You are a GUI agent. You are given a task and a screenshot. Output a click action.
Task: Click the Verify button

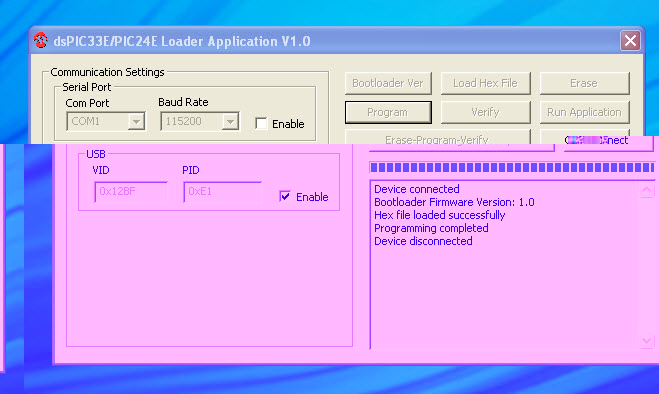(x=485, y=112)
